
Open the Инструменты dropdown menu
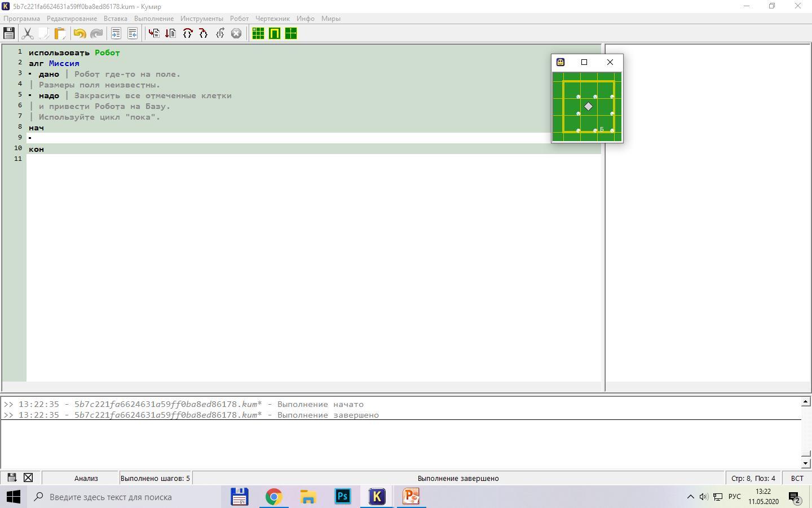(201, 19)
